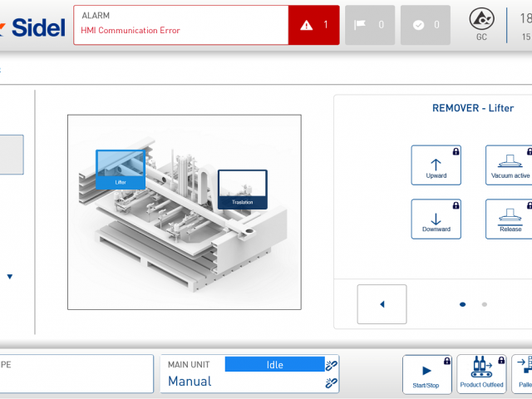Viewport: 532px width, 399px height.
Task: Click the grey flag notifications counter
Action: pyautogui.click(x=369, y=25)
